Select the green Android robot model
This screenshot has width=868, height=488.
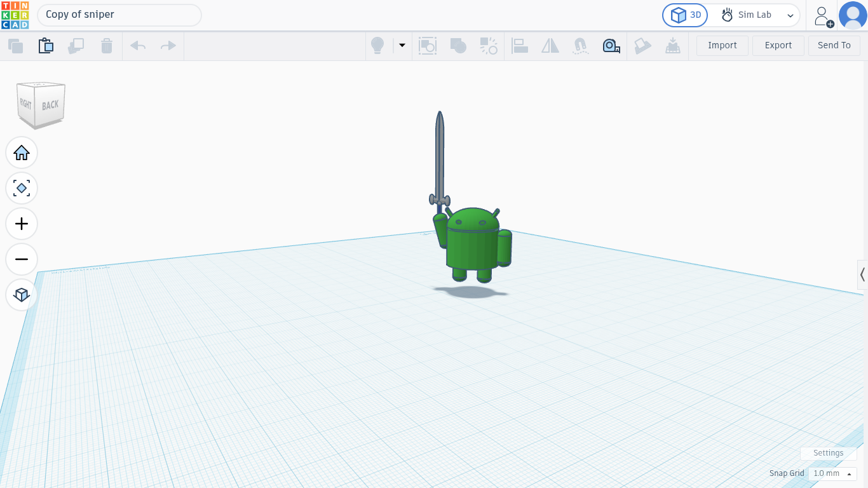point(473,247)
